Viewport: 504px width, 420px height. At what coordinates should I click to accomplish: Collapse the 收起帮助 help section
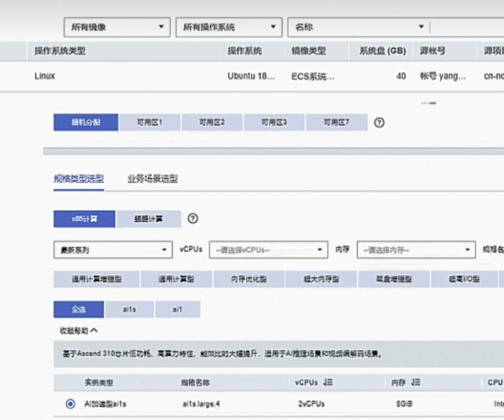79,331
